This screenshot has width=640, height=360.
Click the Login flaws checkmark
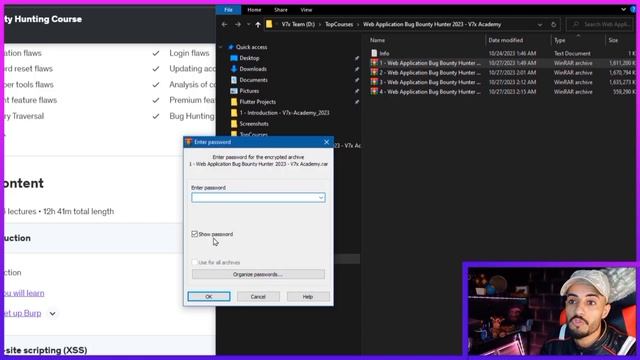pyautogui.click(x=156, y=53)
